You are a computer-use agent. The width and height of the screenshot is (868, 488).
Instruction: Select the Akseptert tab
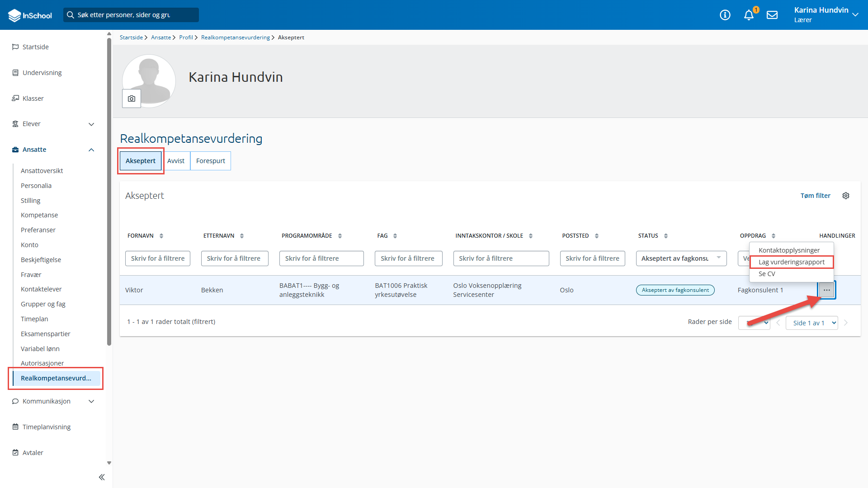[x=141, y=161]
